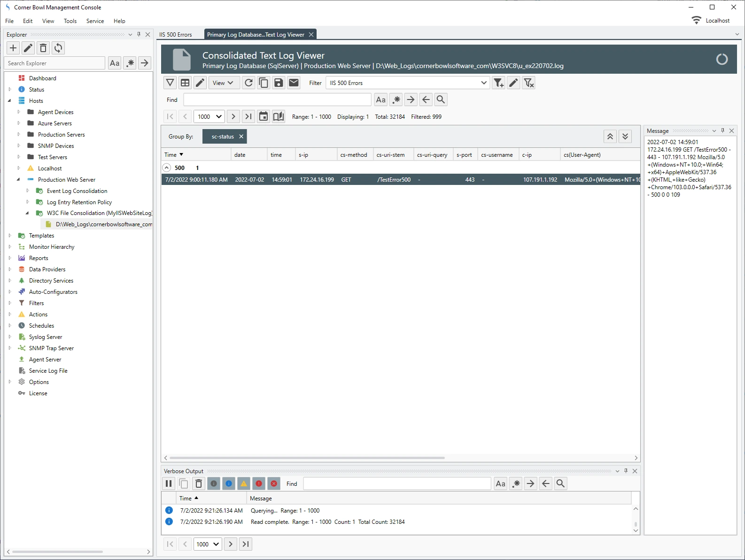Pause the Verbose Output log

pyautogui.click(x=169, y=483)
